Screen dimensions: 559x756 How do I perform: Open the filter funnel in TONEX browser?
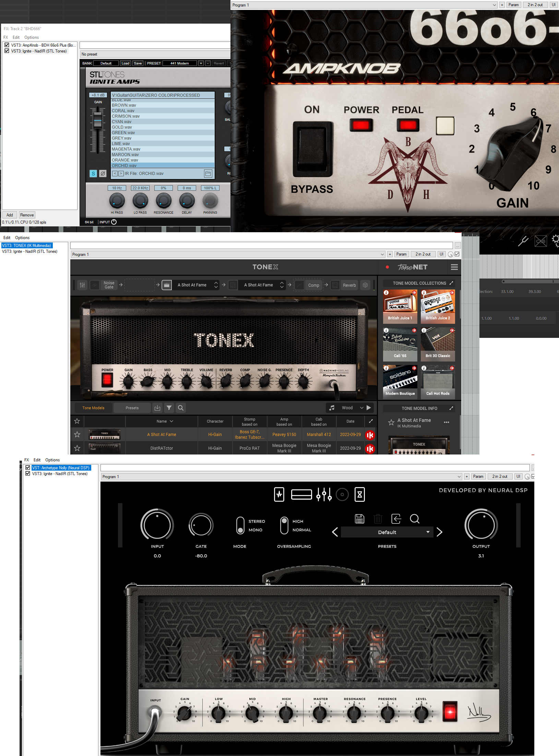point(169,408)
